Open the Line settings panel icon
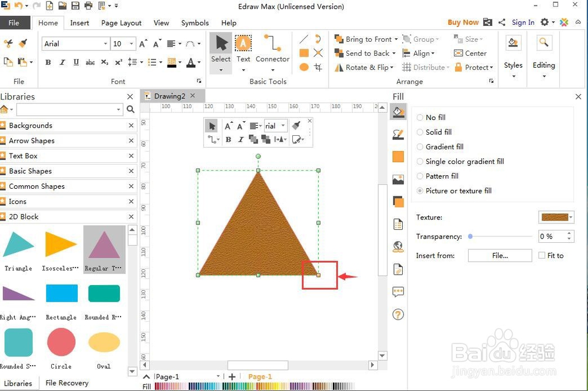The width and height of the screenshot is (588, 391). [x=398, y=134]
